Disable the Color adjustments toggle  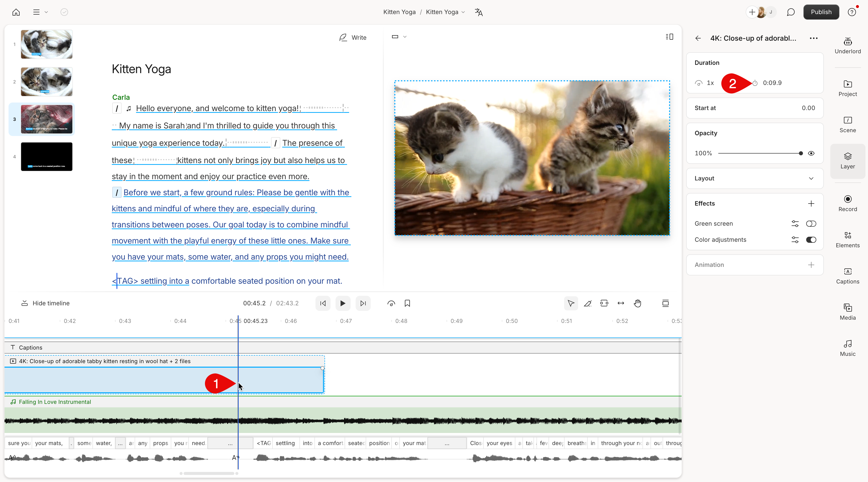pos(811,240)
